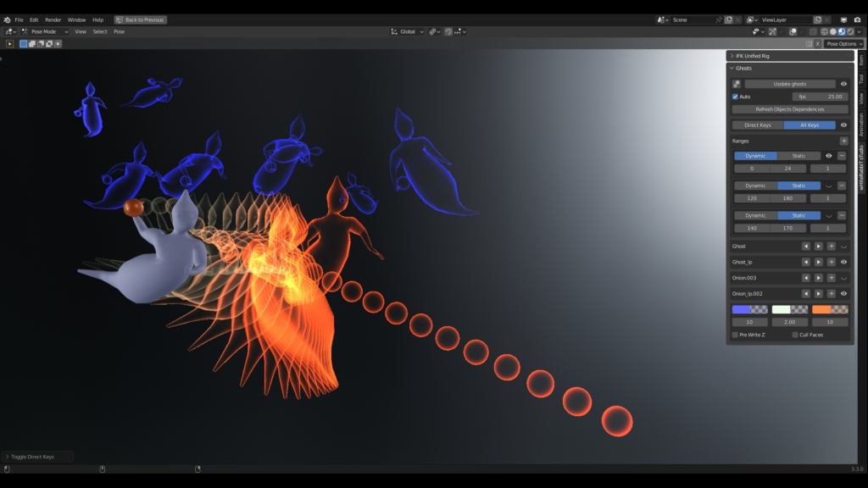Click the proportional editing icon
The image size is (868, 488).
tap(448, 31)
